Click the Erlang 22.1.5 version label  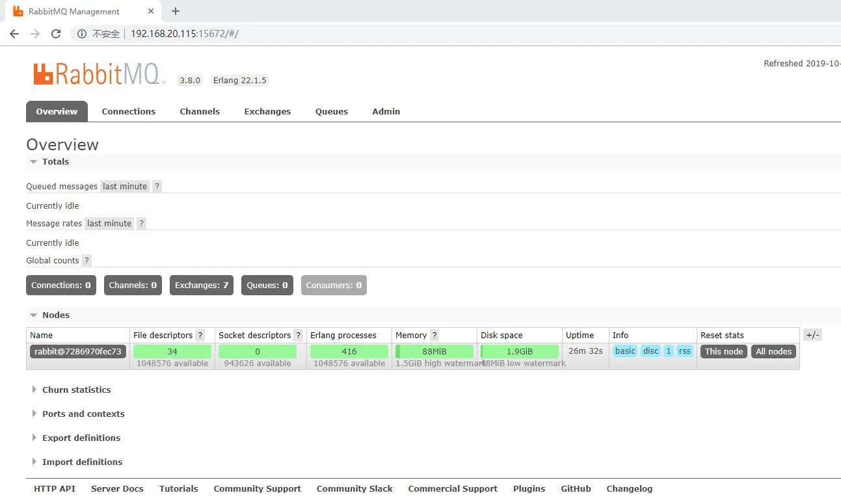(x=240, y=81)
